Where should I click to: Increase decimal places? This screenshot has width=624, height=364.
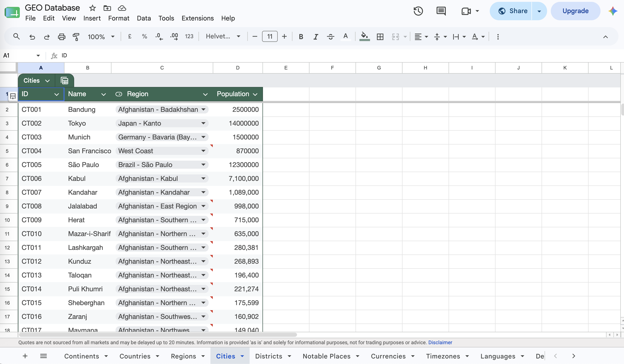[174, 37]
